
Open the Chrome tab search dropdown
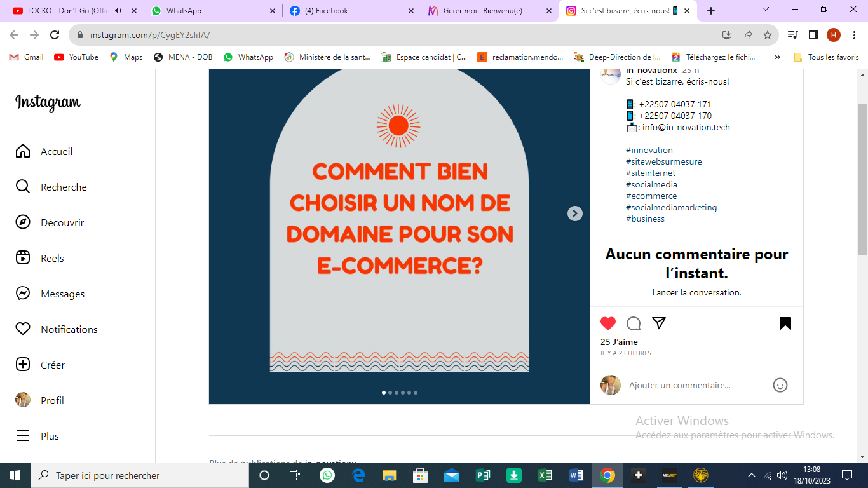tap(766, 10)
